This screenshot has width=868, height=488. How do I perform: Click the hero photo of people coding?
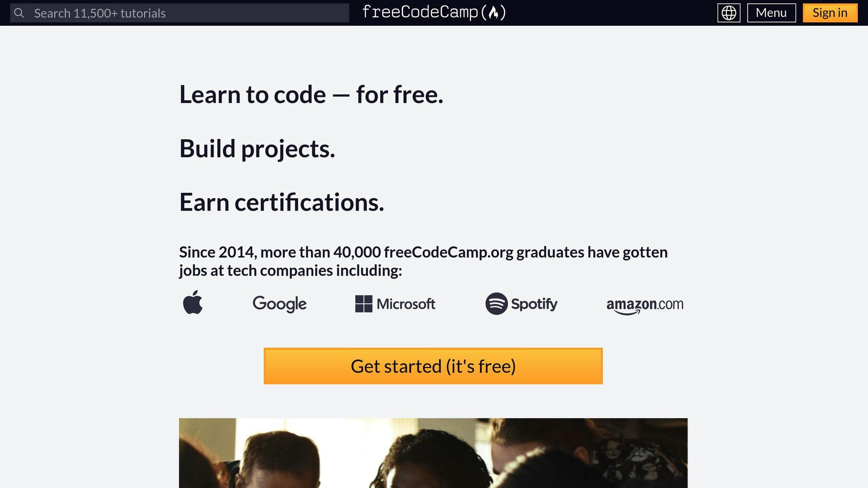(x=433, y=453)
